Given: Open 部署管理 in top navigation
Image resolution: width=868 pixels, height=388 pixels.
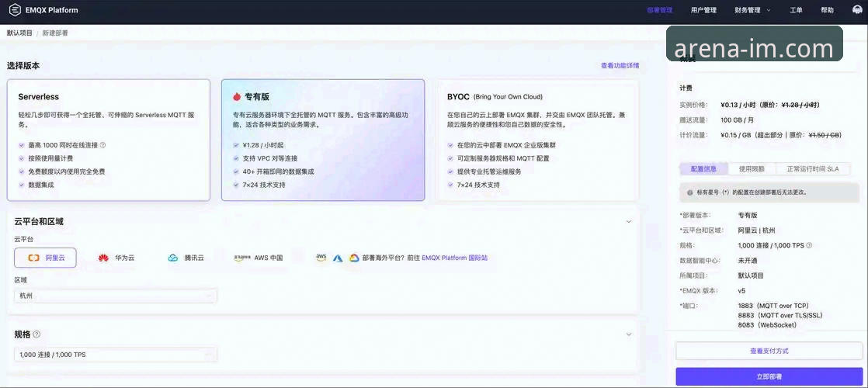Looking at the screenshot, I should pyautogui.click(x=660, y=10).
